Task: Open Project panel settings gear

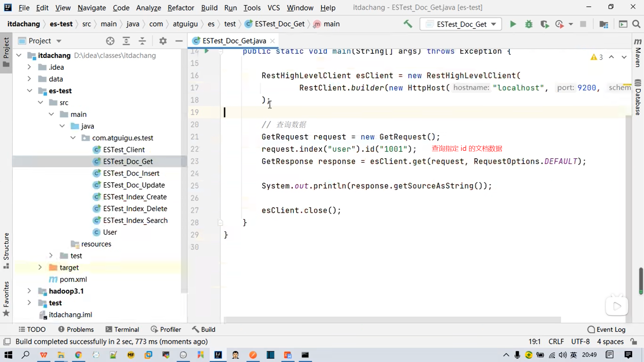Action: click(163, 41)
